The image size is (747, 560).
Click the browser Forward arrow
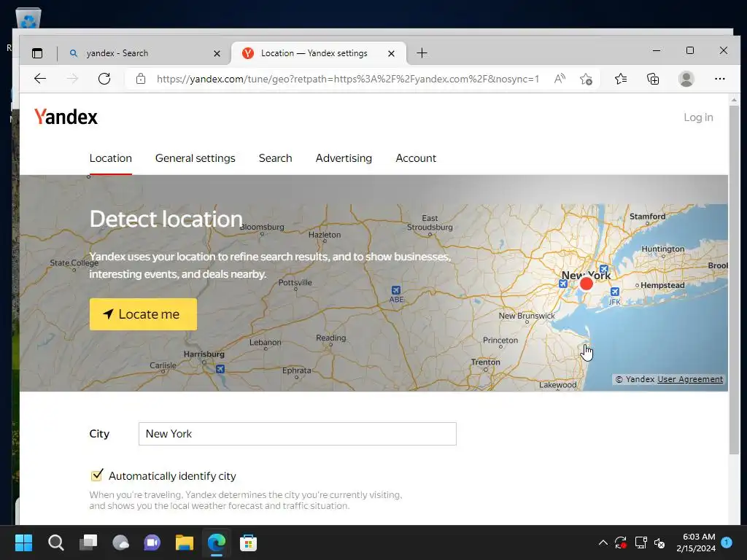pyautogui.click(x=72, y=79)
